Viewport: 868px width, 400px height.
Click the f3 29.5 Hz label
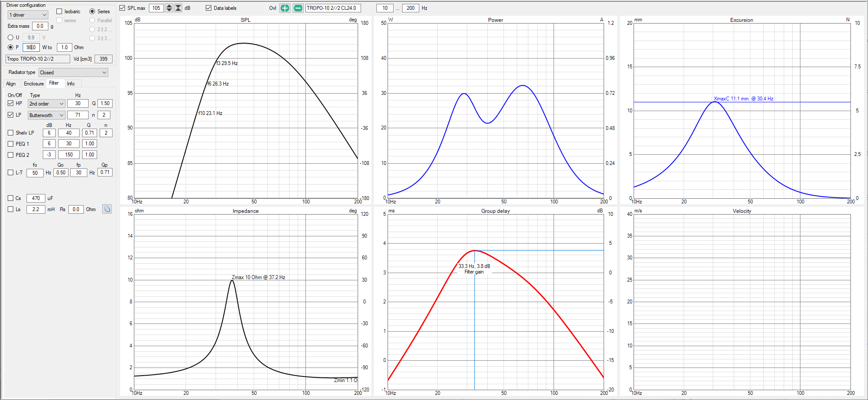[x=227, y=63]
